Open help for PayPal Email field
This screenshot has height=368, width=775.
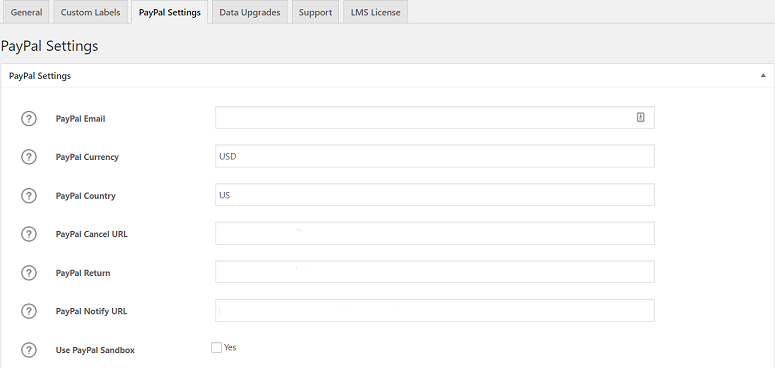[x=29, y=119]
